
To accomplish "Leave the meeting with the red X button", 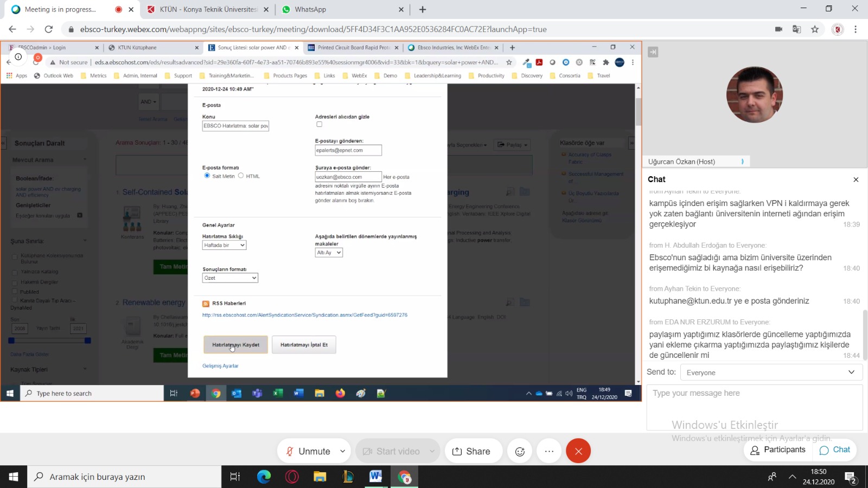I will click(578, 451).
